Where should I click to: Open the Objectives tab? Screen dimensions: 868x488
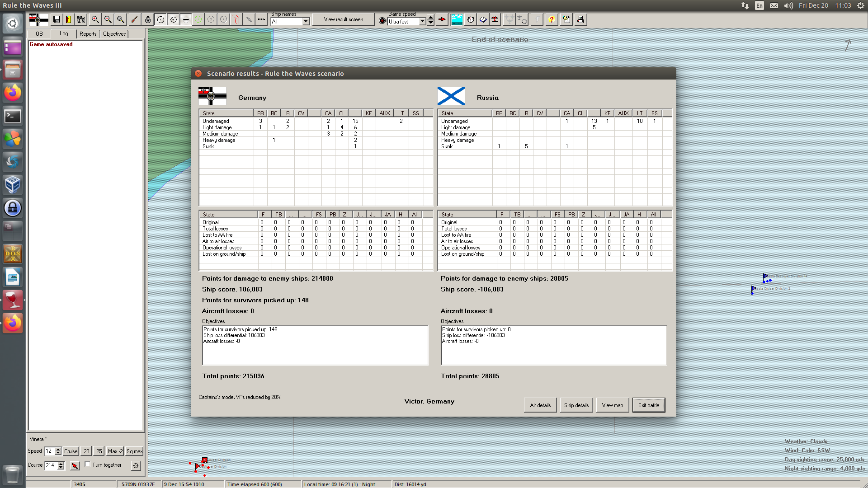click(x=114, y=34)
